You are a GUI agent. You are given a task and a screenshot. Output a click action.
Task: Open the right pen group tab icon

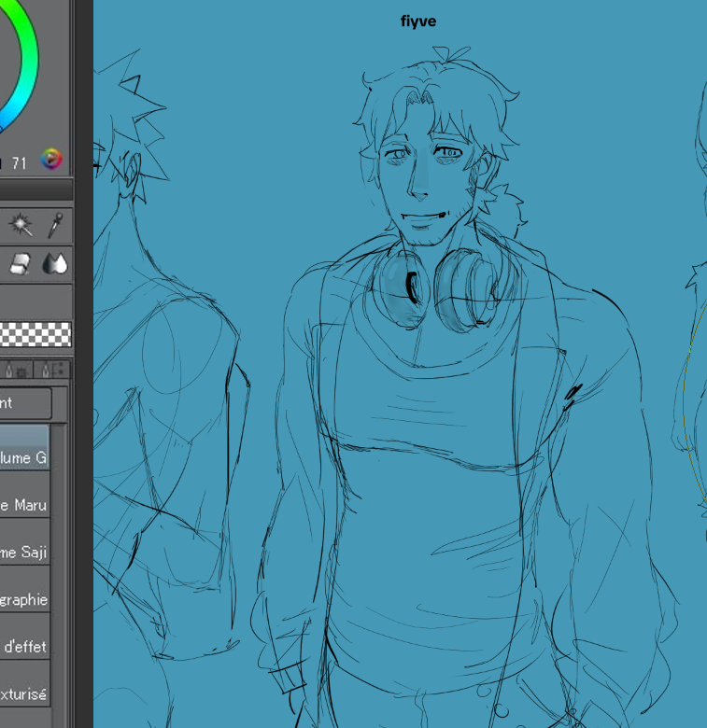(52, 370)
